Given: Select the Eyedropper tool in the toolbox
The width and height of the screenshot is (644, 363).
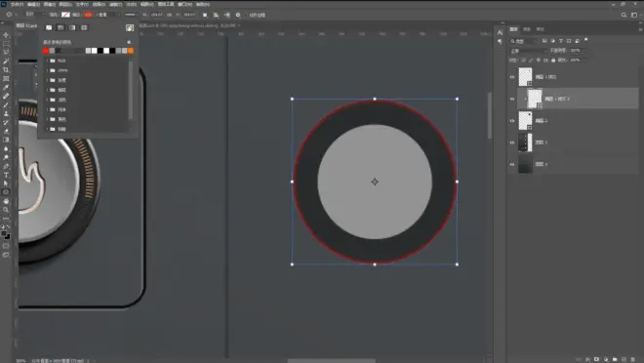Looking at the screenshot, I should [6, 88].
